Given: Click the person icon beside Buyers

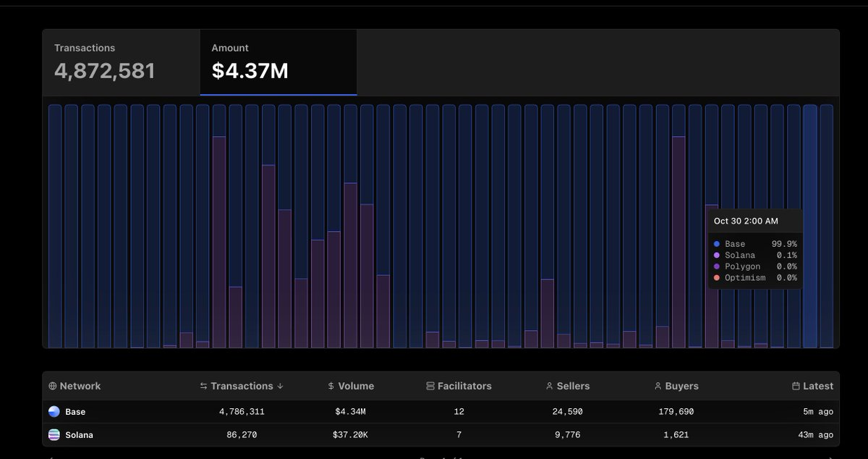Looking at the screenshot, I should click(658, 387).
